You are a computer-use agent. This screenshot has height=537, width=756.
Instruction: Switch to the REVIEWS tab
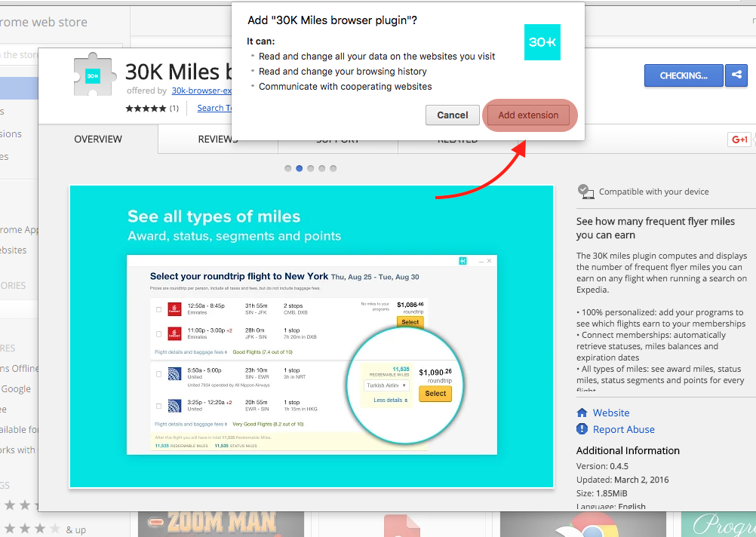pyautogui.click(x=218, y=140)
